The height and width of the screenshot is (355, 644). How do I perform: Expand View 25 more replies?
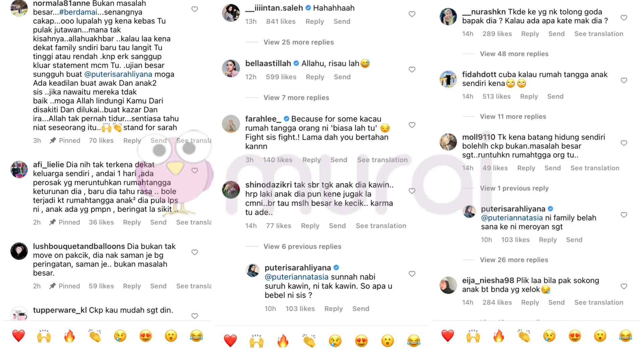click(x=299, y=42)
